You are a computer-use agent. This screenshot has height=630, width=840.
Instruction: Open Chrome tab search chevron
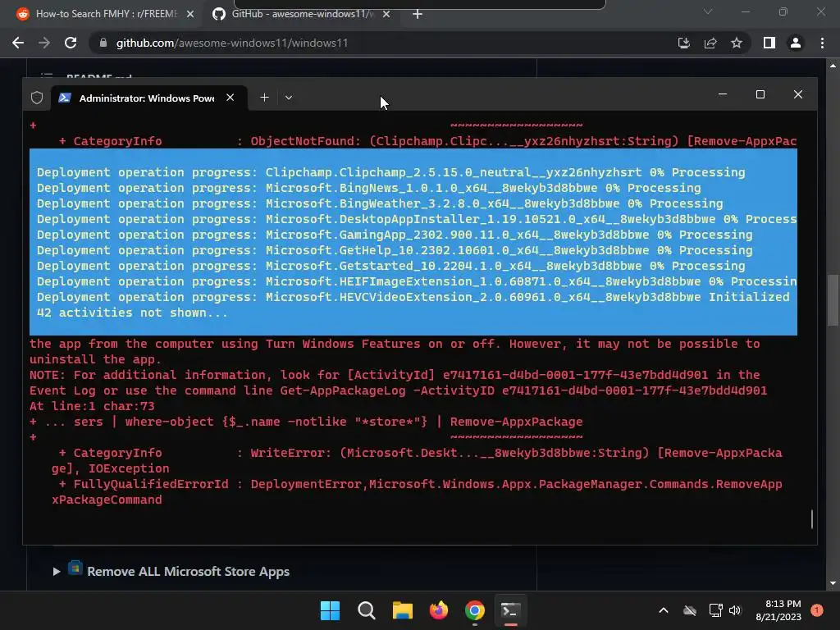click(x=708, y=11)
